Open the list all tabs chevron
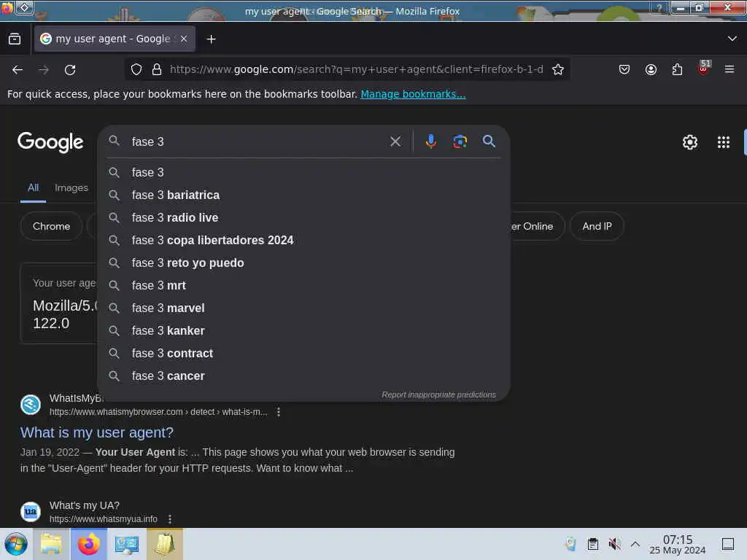 coord(732,39)
